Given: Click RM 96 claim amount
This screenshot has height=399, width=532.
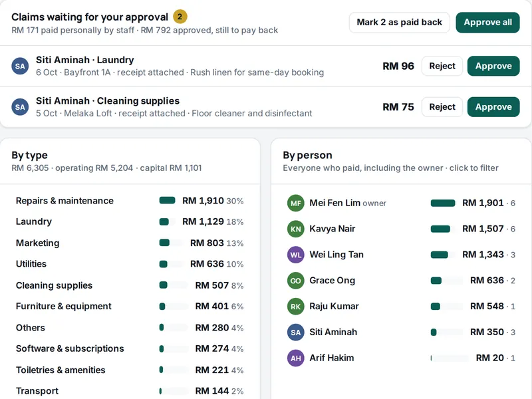Looking at the screenshot, I should coord(398,66).
